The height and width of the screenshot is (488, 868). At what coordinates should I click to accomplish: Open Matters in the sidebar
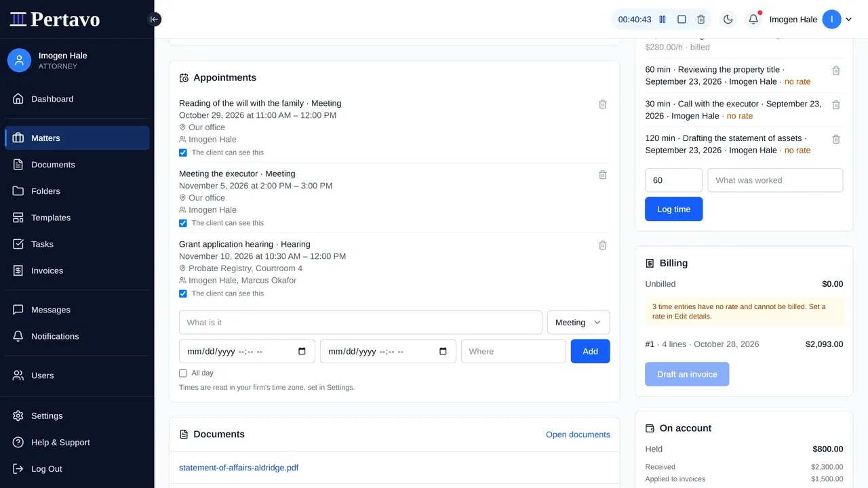coord(77,138)
